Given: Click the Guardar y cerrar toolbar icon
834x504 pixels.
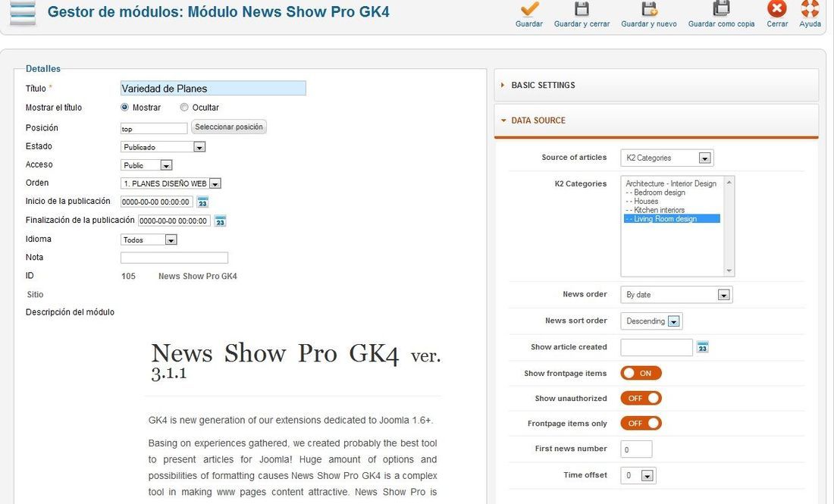Looking at the screenshot, I should click(582, 9).
